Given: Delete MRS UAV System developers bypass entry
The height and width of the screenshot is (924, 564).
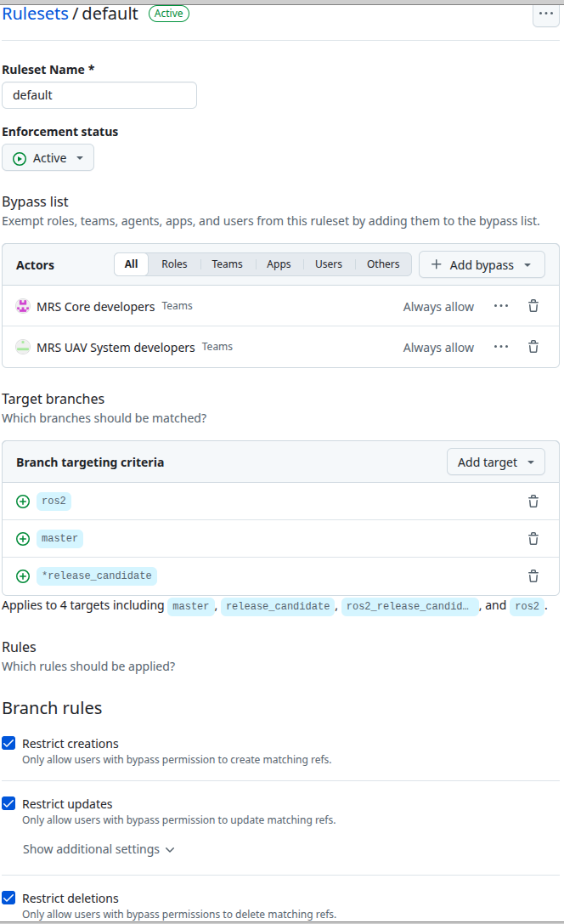Looking at the screenshot, I should [533, 347].
